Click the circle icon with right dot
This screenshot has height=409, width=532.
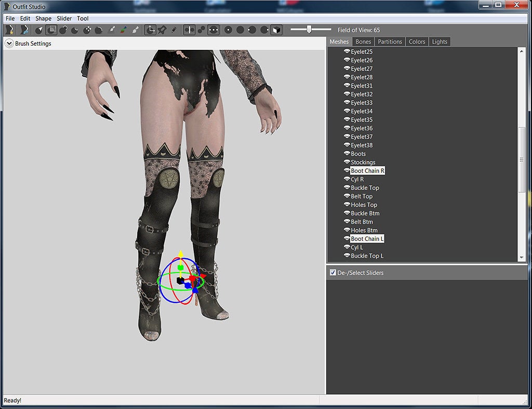264,30
